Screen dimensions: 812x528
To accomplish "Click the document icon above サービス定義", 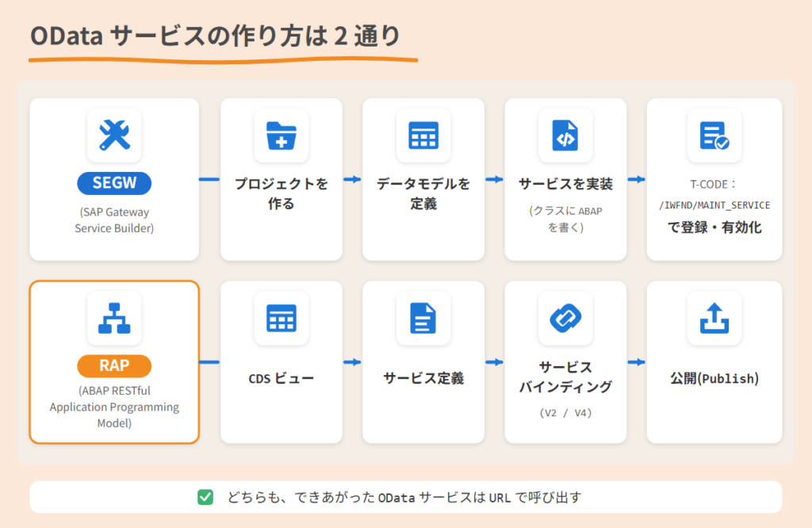I will 423,319.
